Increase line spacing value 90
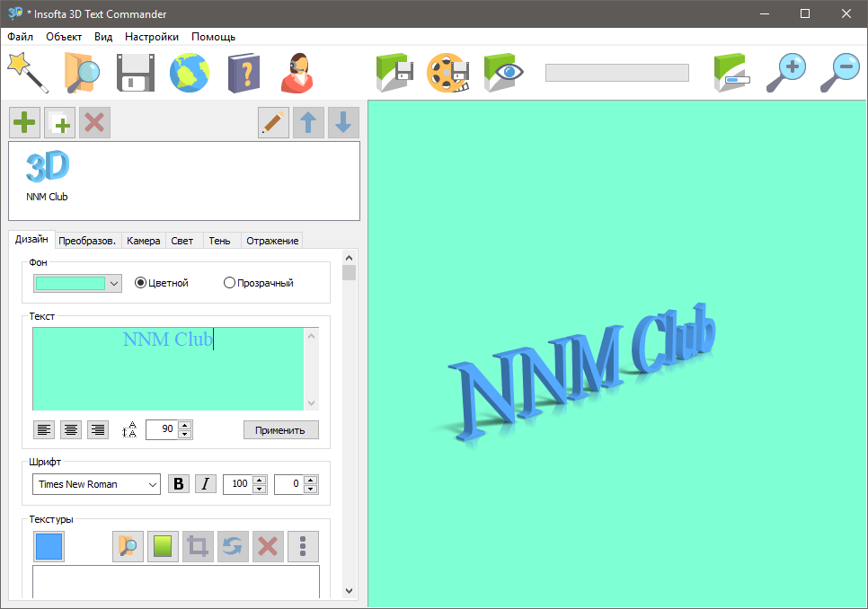The height and width of the screenshot is (609, 868). click(x=185, y=425)
